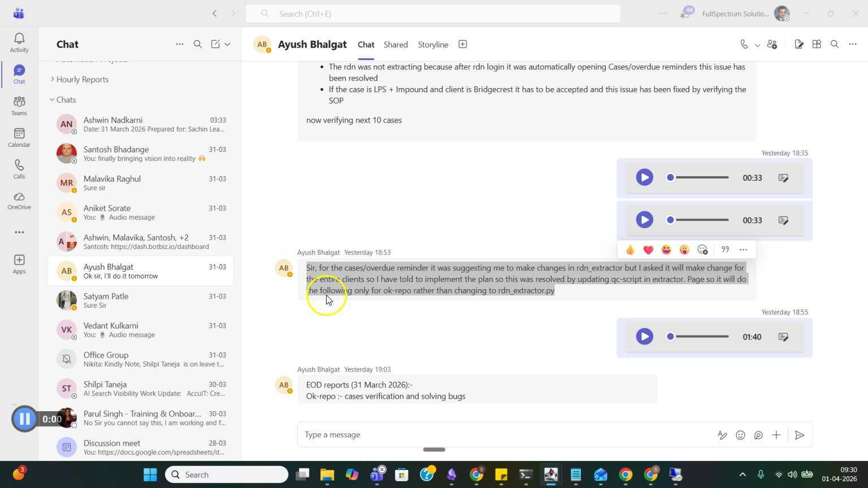Play the upper 00:33 audio message
Viewport: 868px width, 488px height.
tap(644, 177)
